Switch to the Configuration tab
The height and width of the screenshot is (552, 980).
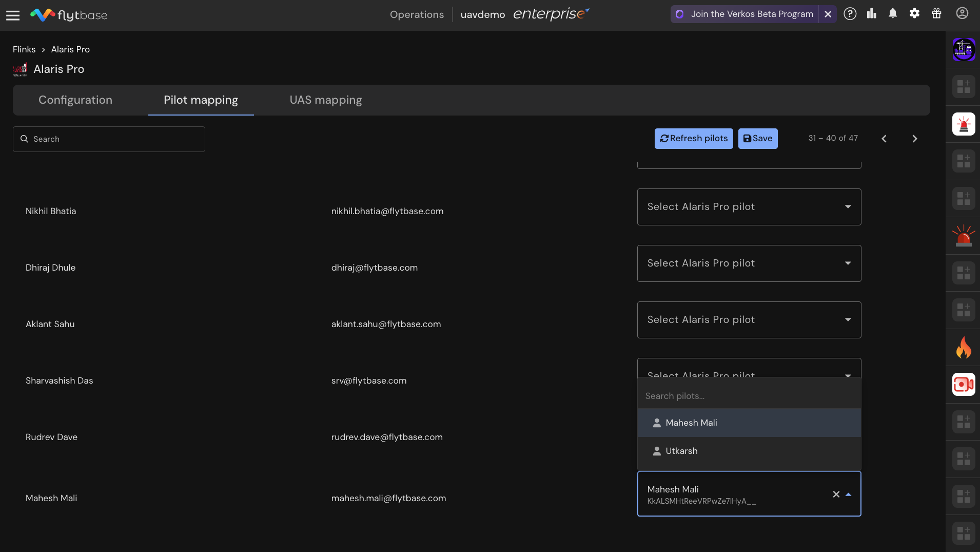[x=75, y=100]
